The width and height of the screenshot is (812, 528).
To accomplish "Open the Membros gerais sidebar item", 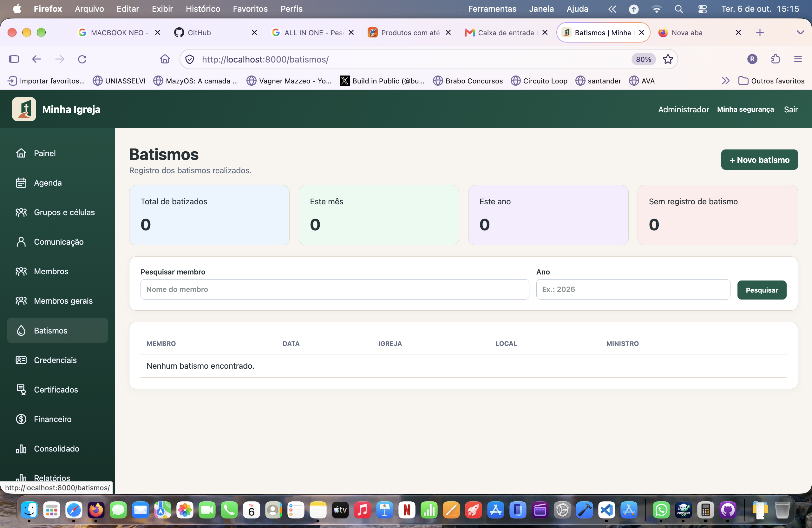I will (x=57, y=301).
